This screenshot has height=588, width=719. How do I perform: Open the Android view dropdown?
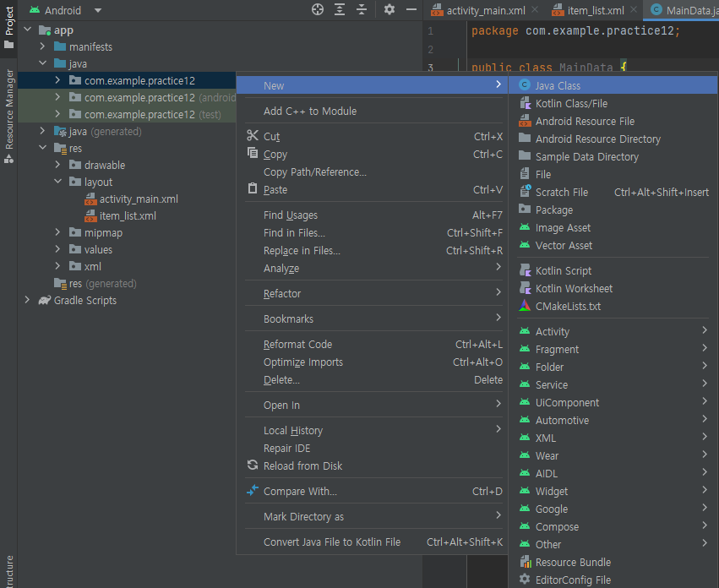[x=66, y=10]
